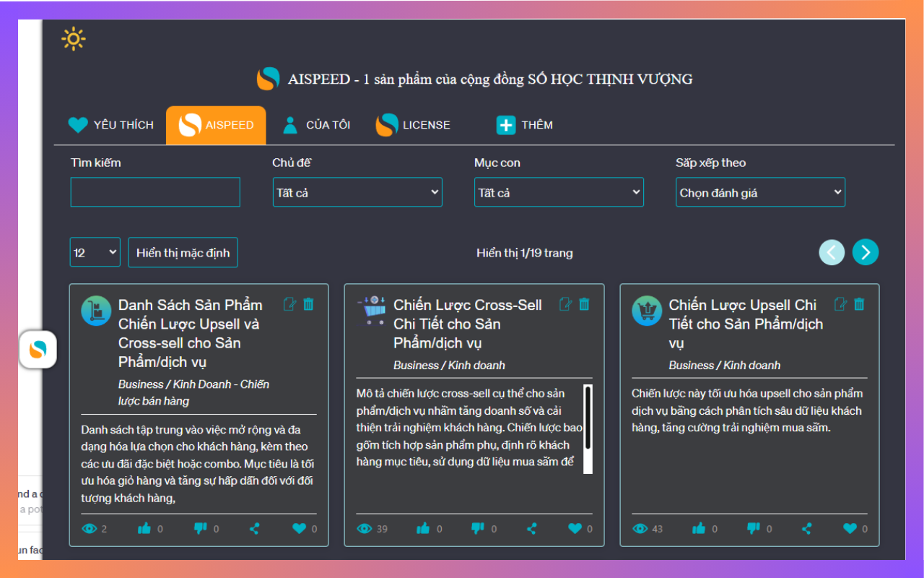Select the shopping cart icon on Upsell card
924x578 pixels.
tap(646, 310)
